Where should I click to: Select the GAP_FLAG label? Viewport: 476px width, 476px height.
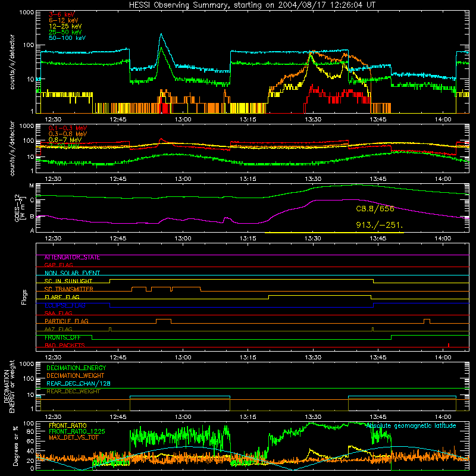tap(58, 265)
